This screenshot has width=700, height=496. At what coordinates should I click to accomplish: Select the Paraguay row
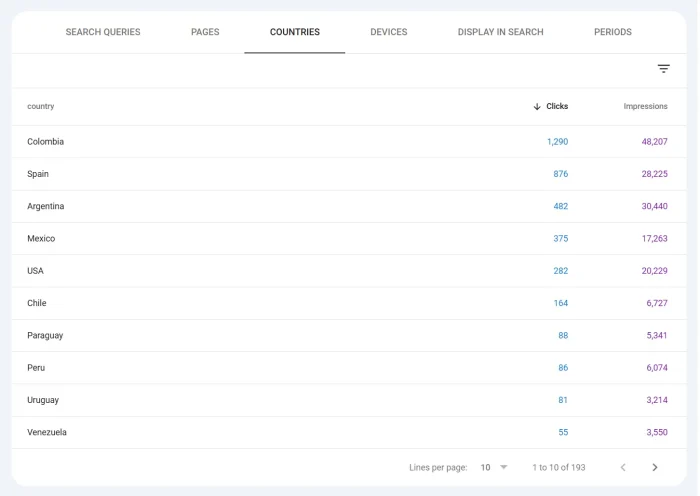tap(349, 335)
